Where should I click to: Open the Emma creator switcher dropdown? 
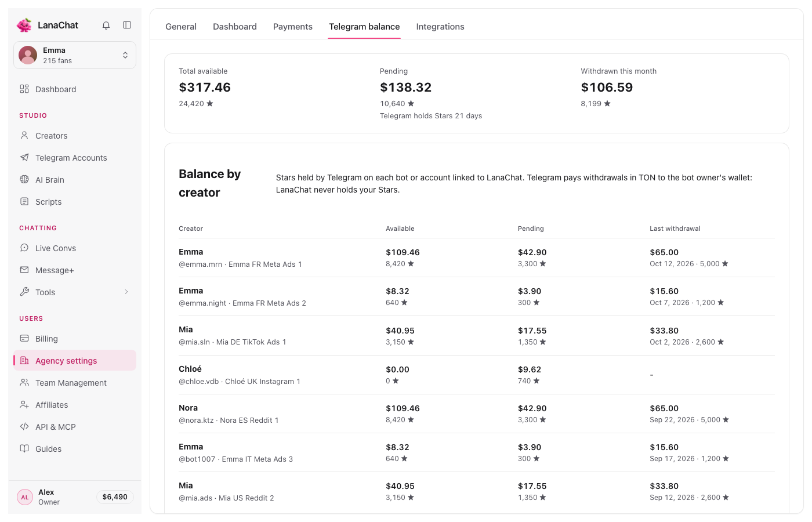[75, 55]
